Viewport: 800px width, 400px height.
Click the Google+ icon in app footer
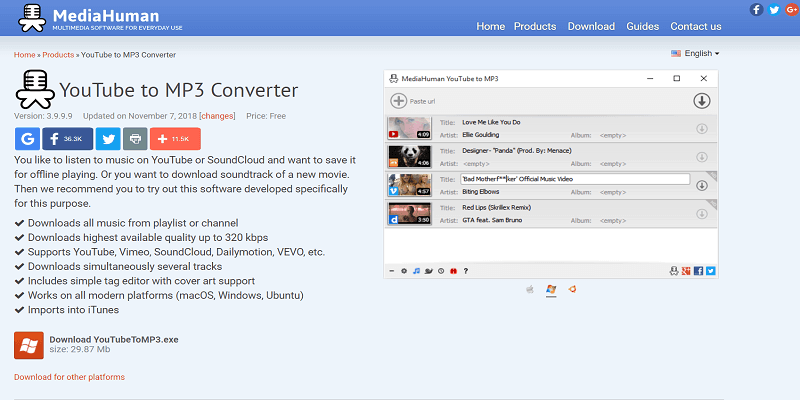687,271
